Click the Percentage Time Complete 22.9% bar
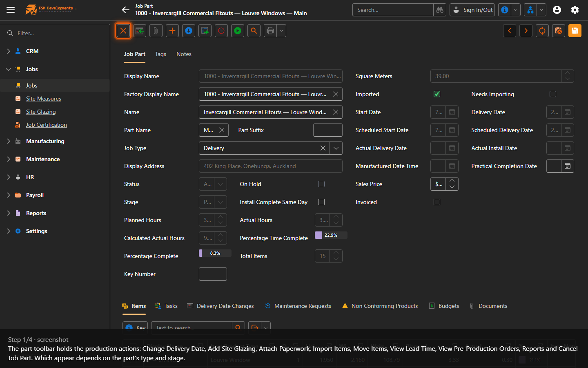Screen dimensions: 588x368 [x=331, y=235]
